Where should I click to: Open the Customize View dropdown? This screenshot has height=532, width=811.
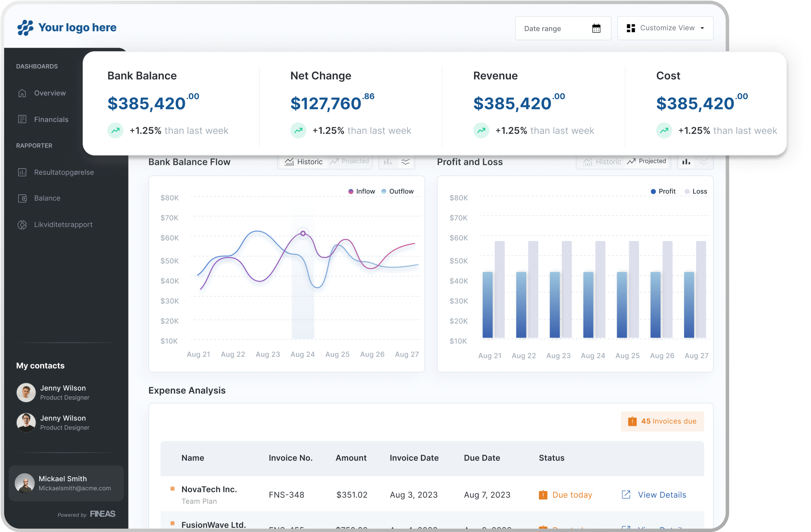coord(665,28)
